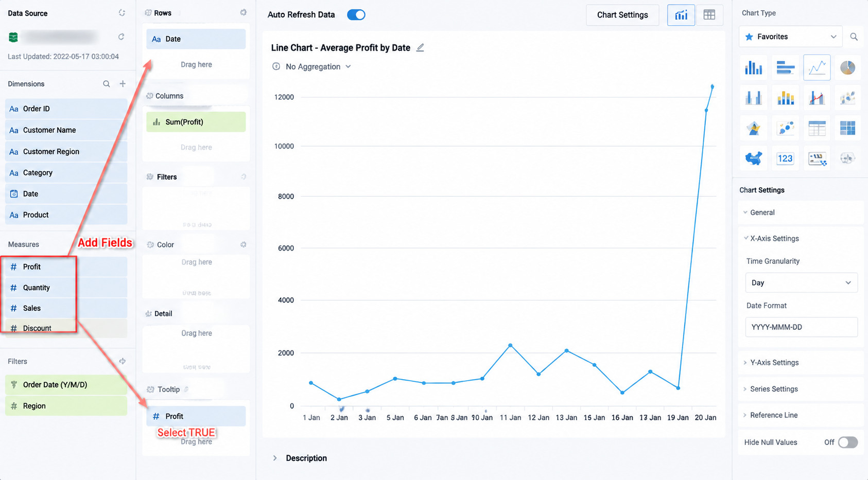Select the Customer Region dimension field

point(66,151)
